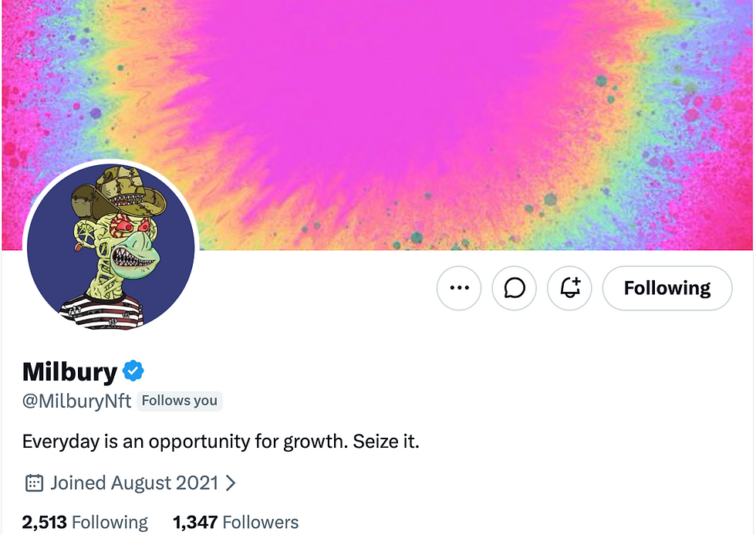Click the Milbury display name

pyautogui.click(x=69, y=372)
